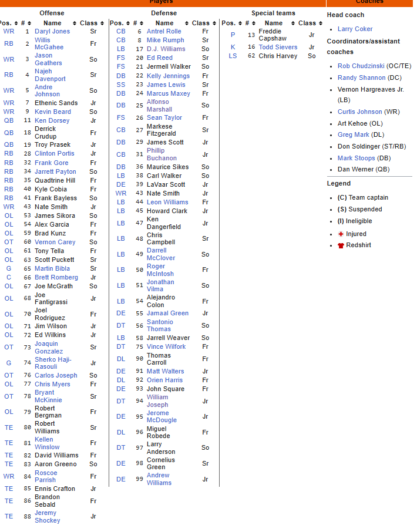Screen dimensions: 417x532
Task: Open Larry Coker head coach link
Action: click(x=355, y=29)
